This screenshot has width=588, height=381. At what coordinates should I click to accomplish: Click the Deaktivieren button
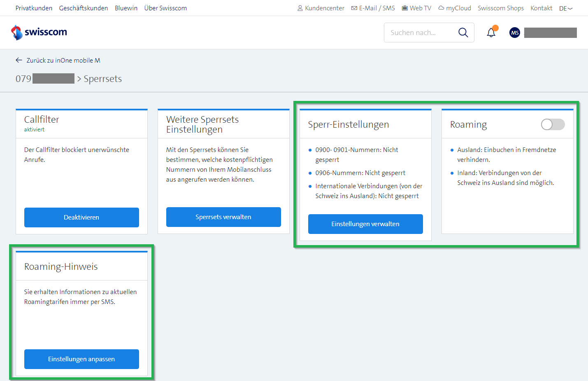pyautogui.click(x=81, y=217)
